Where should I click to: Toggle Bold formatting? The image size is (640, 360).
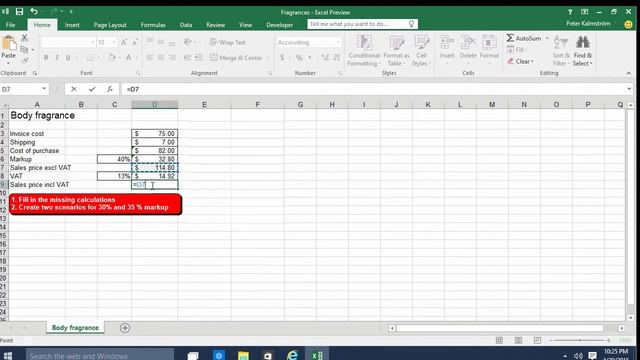46,58
